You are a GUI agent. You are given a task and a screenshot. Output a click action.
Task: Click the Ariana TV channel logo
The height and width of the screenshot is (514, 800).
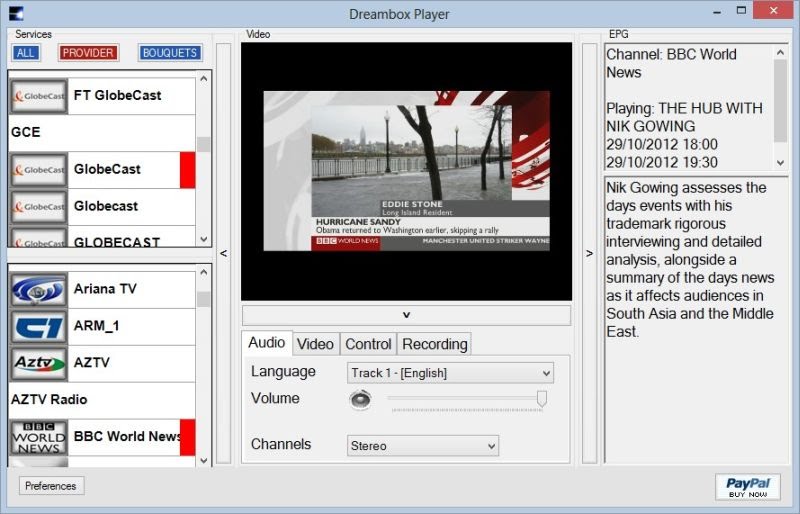39,289
